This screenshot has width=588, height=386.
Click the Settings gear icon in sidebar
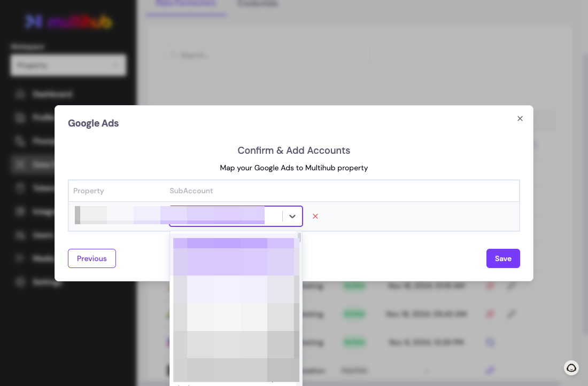tap(20, 282)
